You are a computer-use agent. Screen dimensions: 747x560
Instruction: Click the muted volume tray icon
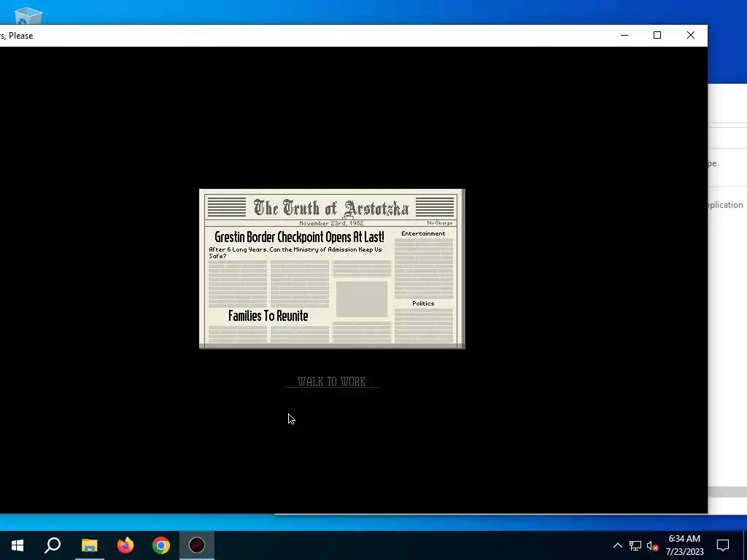(x=652, y=545)
